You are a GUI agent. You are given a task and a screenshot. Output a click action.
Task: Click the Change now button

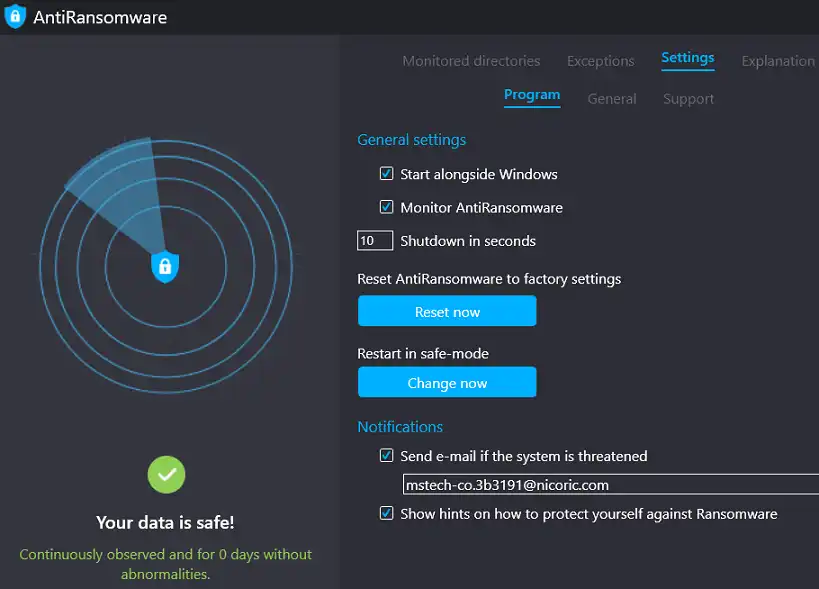447,383
